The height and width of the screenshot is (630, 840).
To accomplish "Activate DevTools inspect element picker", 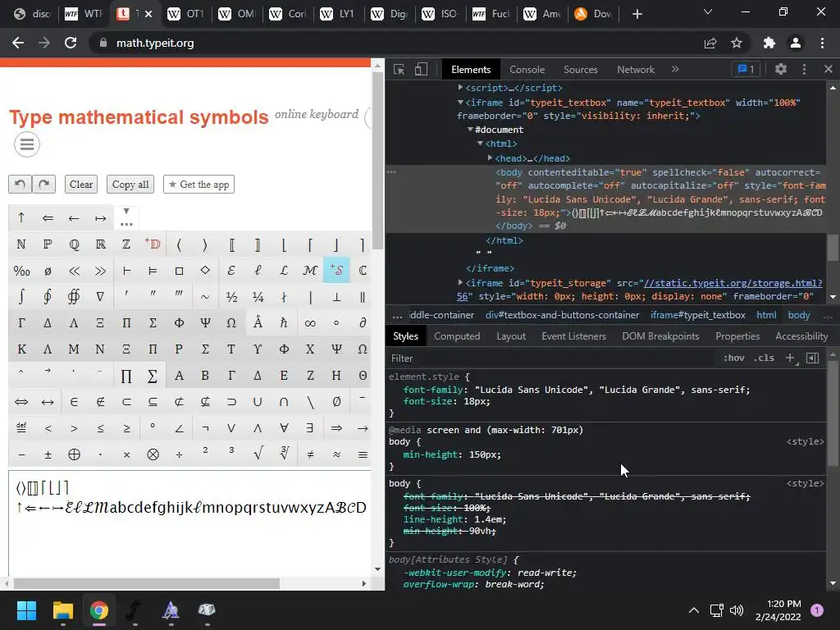I will coord(399,69).
